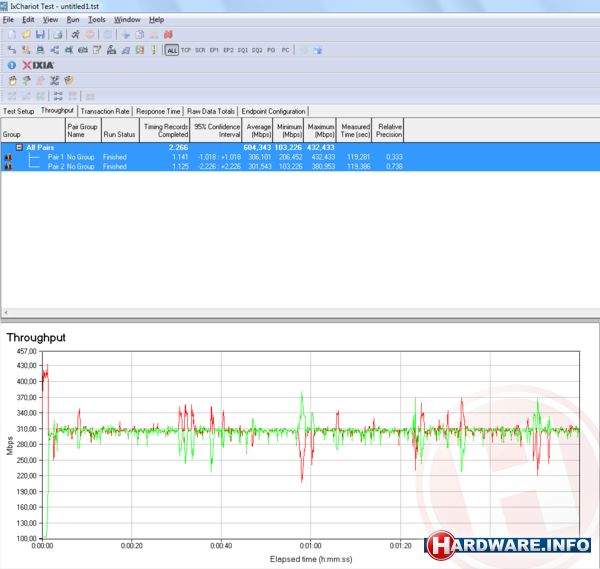Click the Pair 2 row status icon
Screen dimensions: 600x569
coord(8,166)
